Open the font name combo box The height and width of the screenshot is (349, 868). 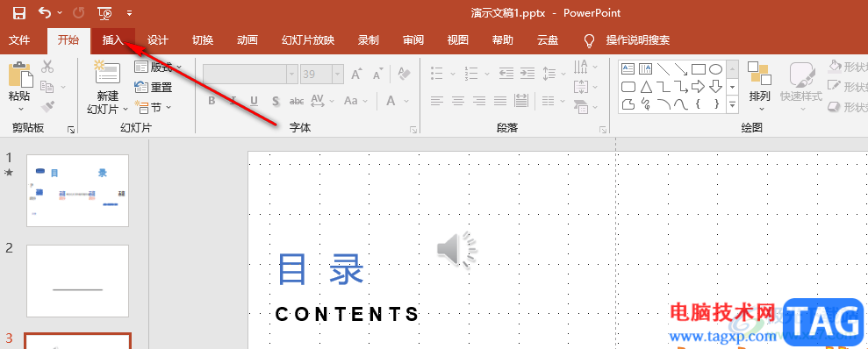click(251, 74)
